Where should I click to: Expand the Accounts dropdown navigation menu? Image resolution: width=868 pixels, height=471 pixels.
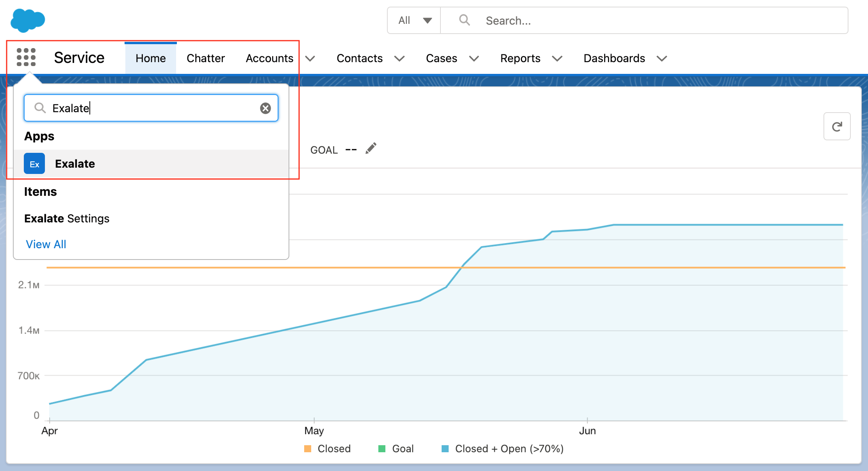310,58
